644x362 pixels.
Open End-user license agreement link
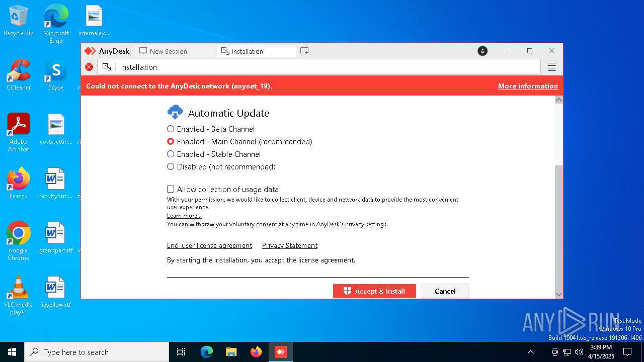pyautogui.click(x=209, y=245)
